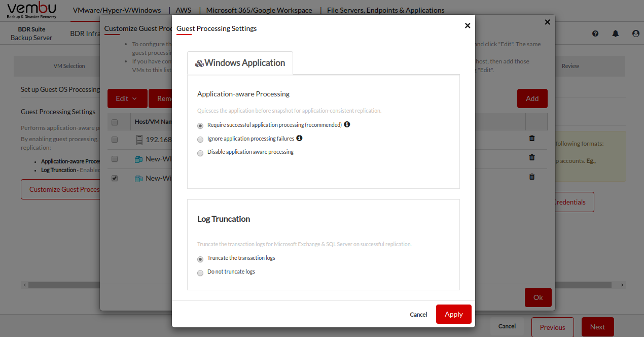Open the Windows Application tab
The height and width of the screenshot is (337, 644).
coord(240,63)
